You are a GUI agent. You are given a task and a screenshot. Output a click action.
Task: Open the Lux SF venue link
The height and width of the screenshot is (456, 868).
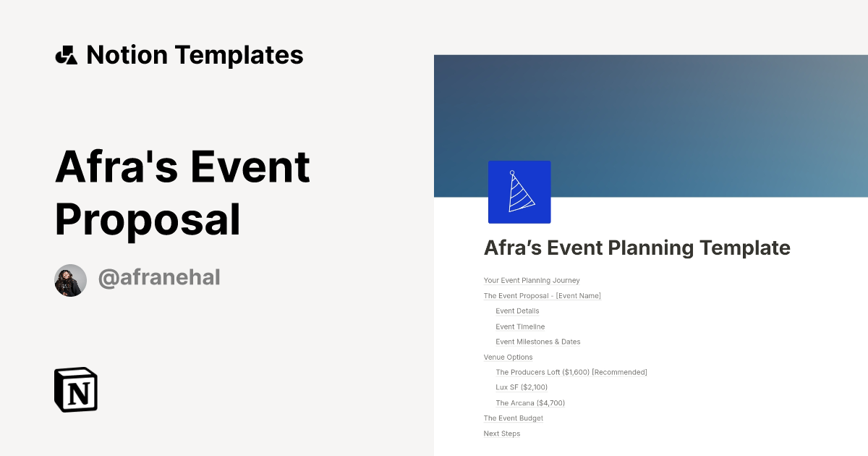pyautogui.click(x=521, y=387)
